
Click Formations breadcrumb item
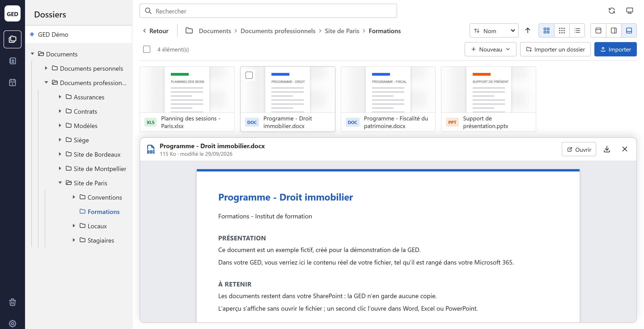tap(385, 31)
